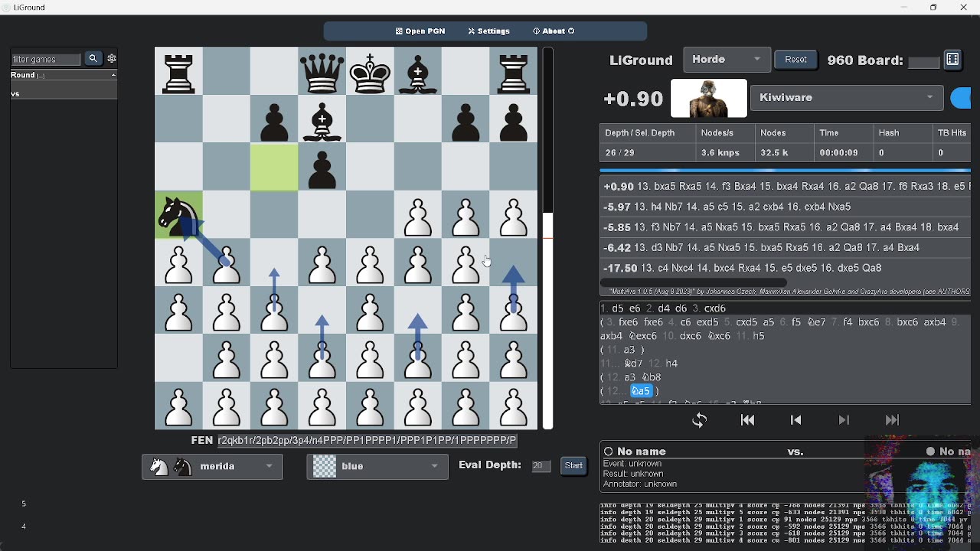The height and width of the screenshot is (551, 980).
Task: Step forward one move
Action: pyautogui.click(x=844, y=420)
